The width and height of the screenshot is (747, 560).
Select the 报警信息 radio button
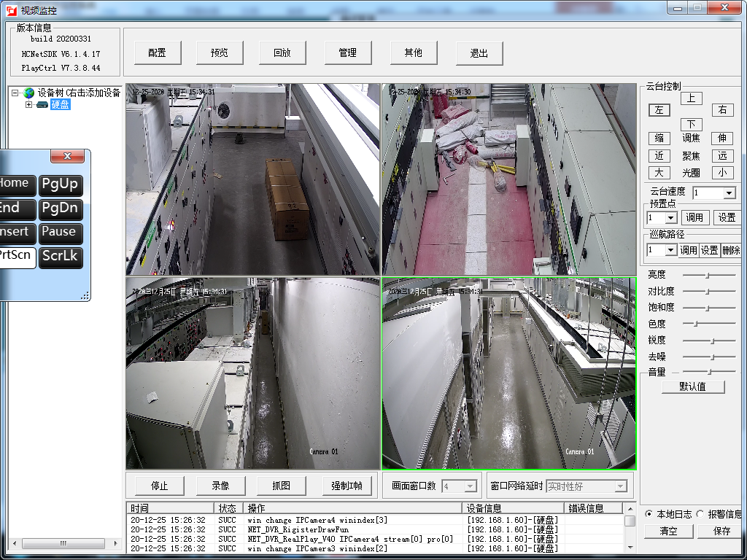click(700, 514)
